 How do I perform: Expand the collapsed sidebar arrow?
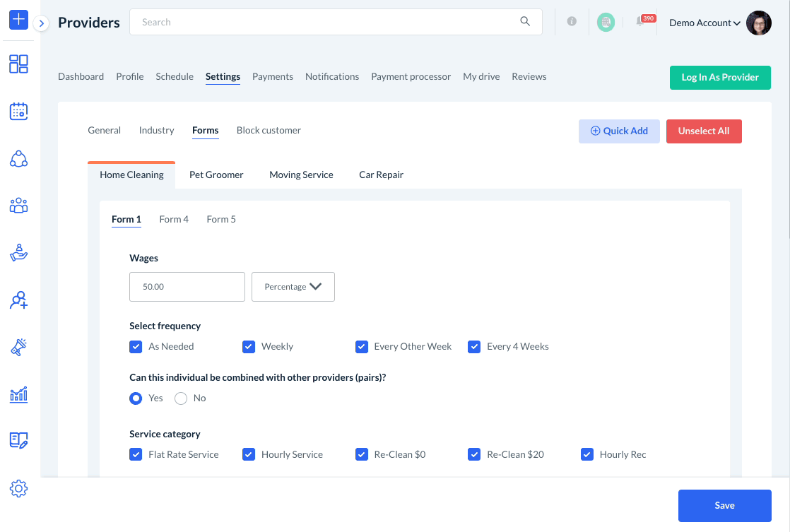[x=42, y=23]
